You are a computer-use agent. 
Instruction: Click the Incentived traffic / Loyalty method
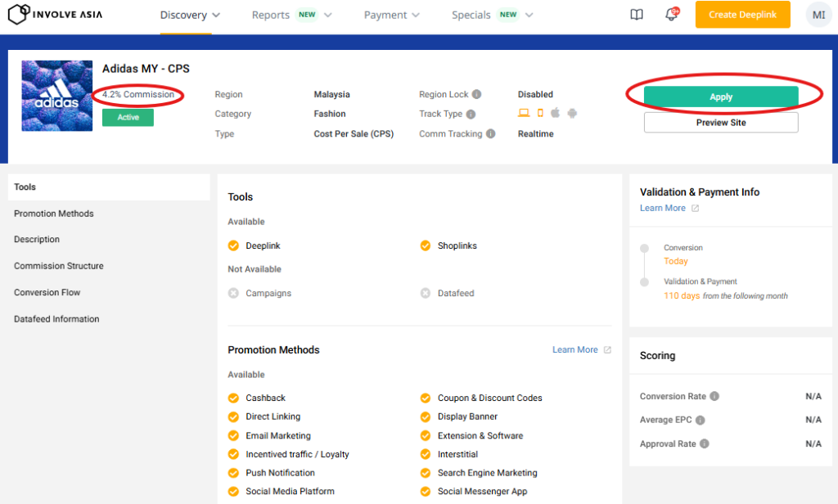tap(297, 454)
